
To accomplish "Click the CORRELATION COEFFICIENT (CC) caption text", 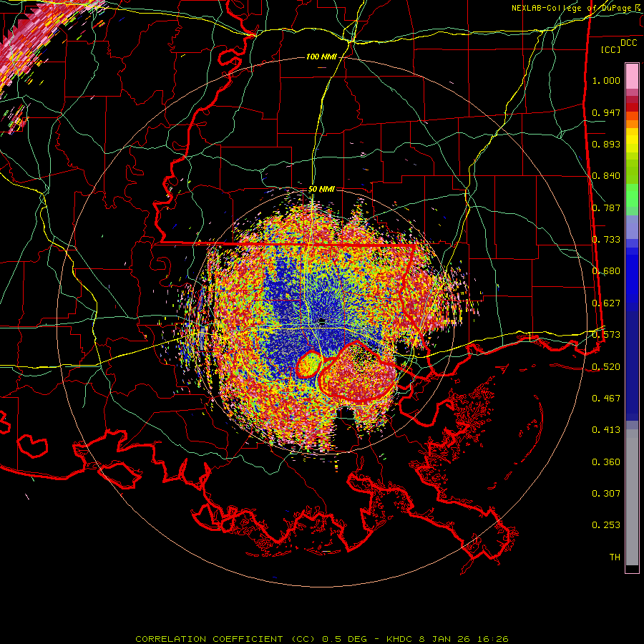I will pos(225,639).
